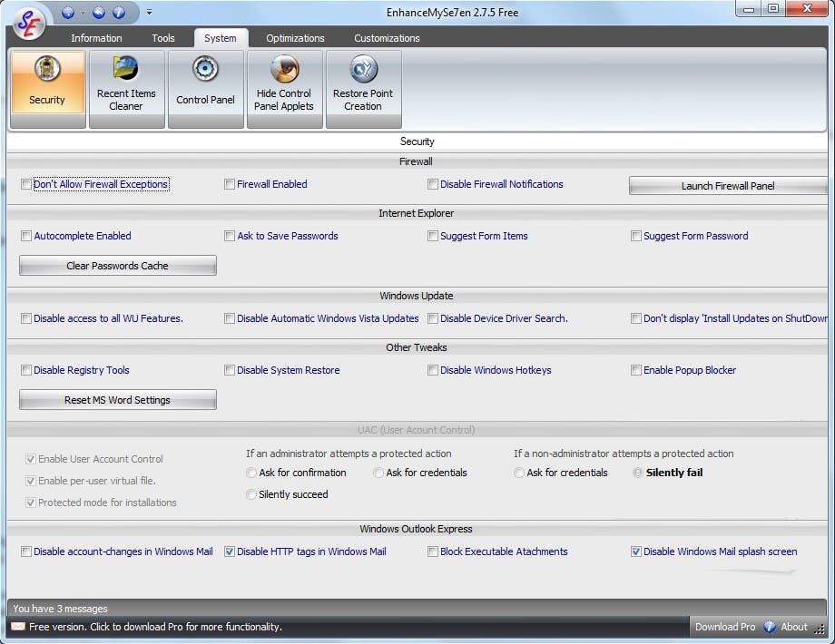Open the SE application orb menu
The width and height of the screenshot is (835, 644).
pos(29,24)
